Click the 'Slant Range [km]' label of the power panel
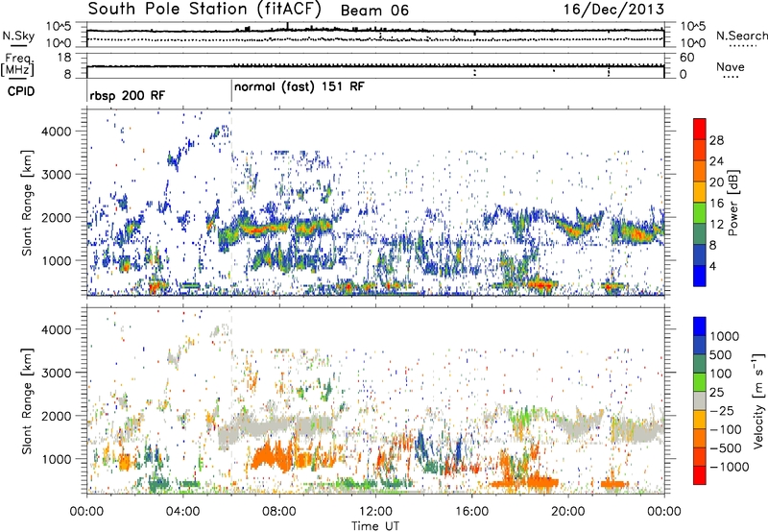This screenshot has width=768, height=532. click(x=27, y=203)
